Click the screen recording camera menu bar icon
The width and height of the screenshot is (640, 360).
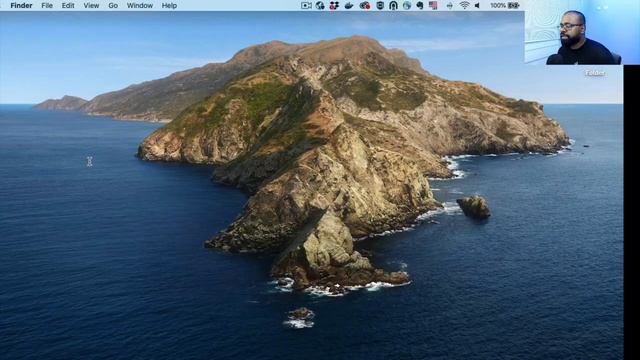[306, 6]
